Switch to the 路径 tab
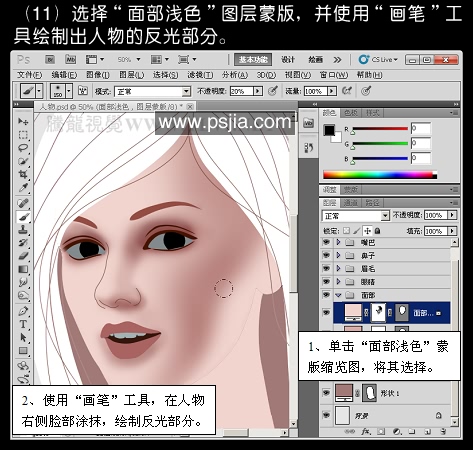 [x=372, y=203]
